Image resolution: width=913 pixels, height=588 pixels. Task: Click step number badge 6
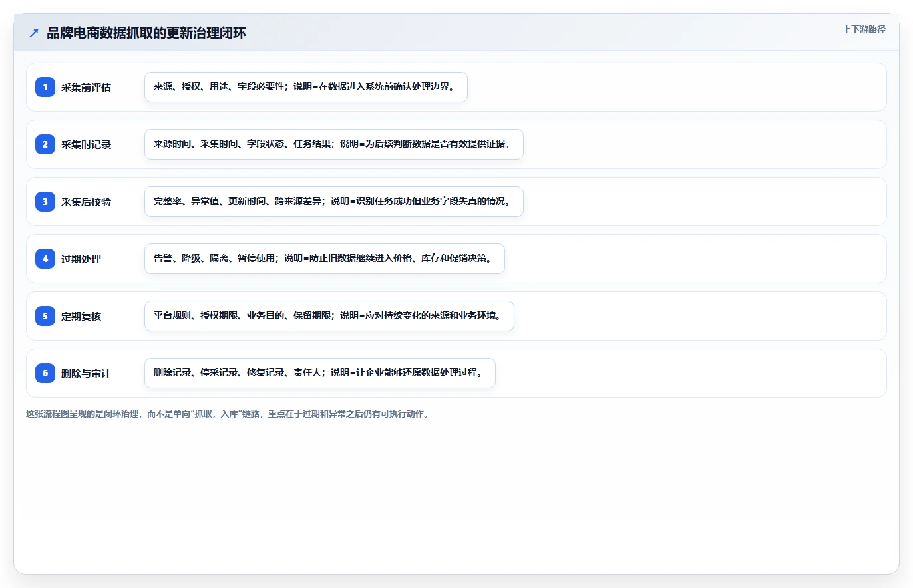pos(45,373)
